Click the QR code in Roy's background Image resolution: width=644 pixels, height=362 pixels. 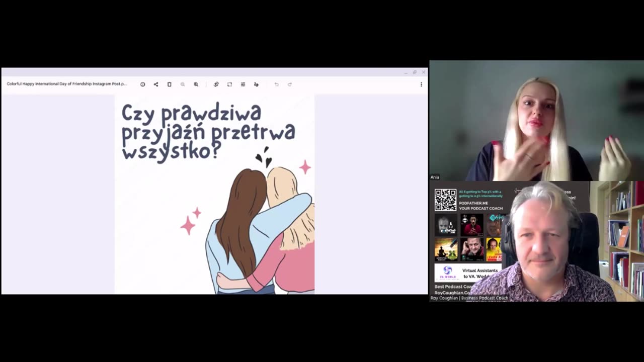click(x=446, y=200)
